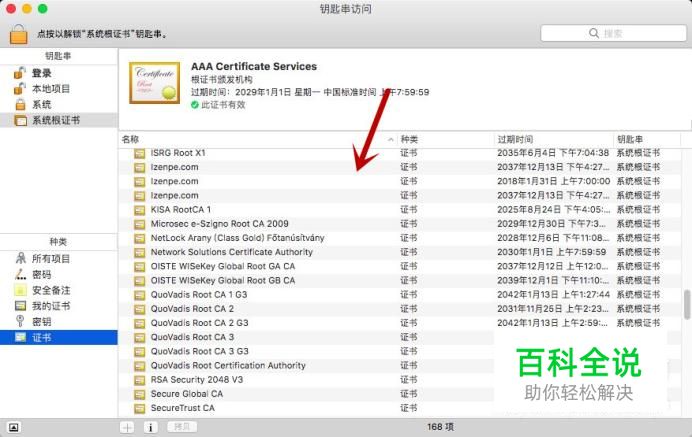Viewport: 692px width, 437px height.
Task: Click Secure Global CA certificate icon
Action: 139,394
